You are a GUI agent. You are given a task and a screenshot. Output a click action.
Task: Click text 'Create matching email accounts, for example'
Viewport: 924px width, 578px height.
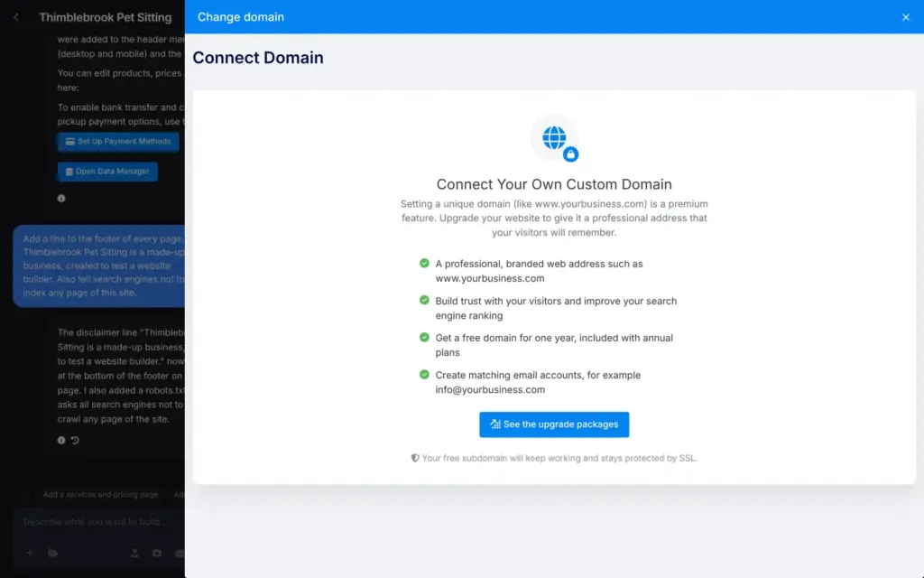pos(538,375)
